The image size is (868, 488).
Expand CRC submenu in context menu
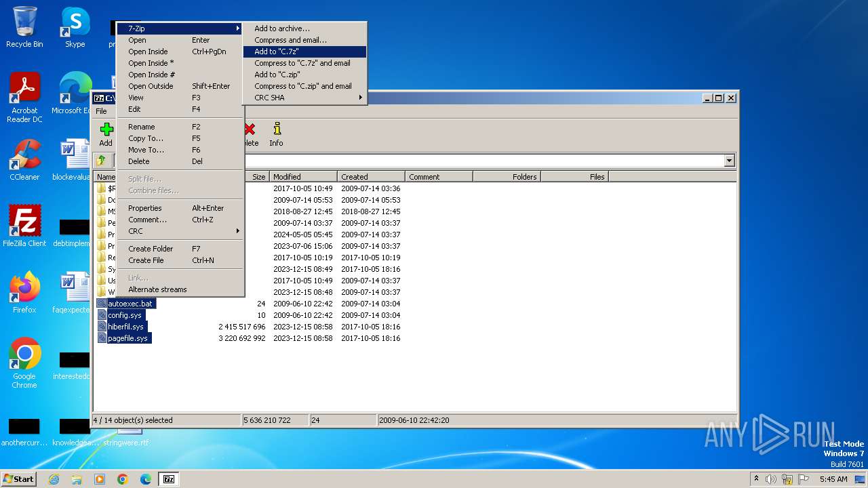180,231
